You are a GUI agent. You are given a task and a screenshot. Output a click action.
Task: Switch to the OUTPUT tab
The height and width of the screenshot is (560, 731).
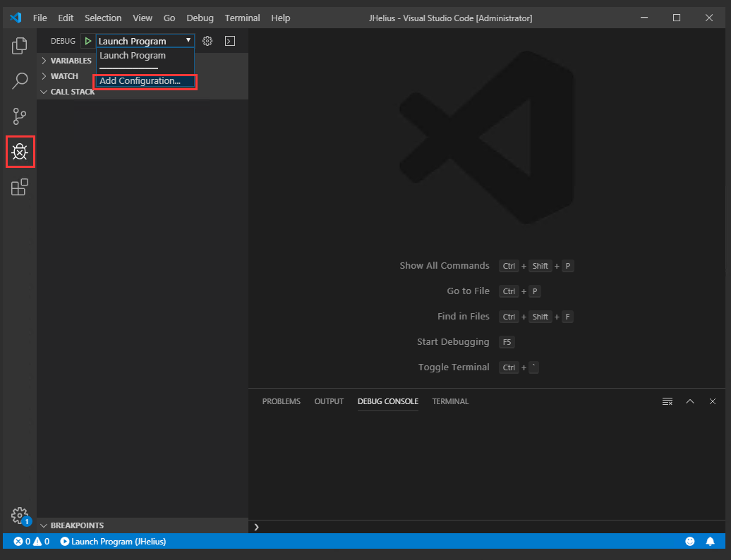tap(329, 401)
